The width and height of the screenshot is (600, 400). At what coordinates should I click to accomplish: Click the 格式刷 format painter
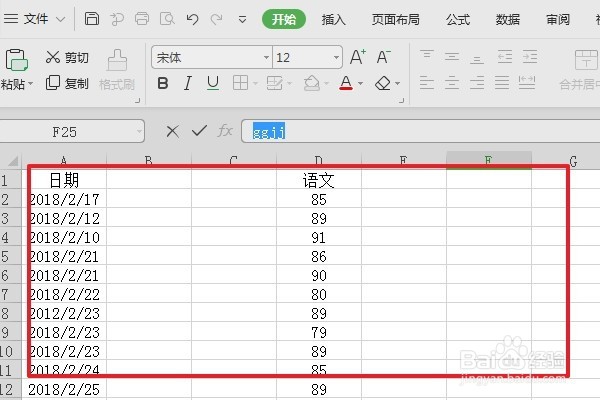coord(117,70)
